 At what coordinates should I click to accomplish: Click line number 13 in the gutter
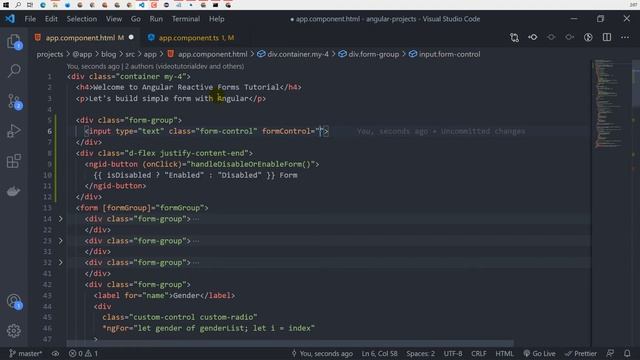click(x=47, y=208)
